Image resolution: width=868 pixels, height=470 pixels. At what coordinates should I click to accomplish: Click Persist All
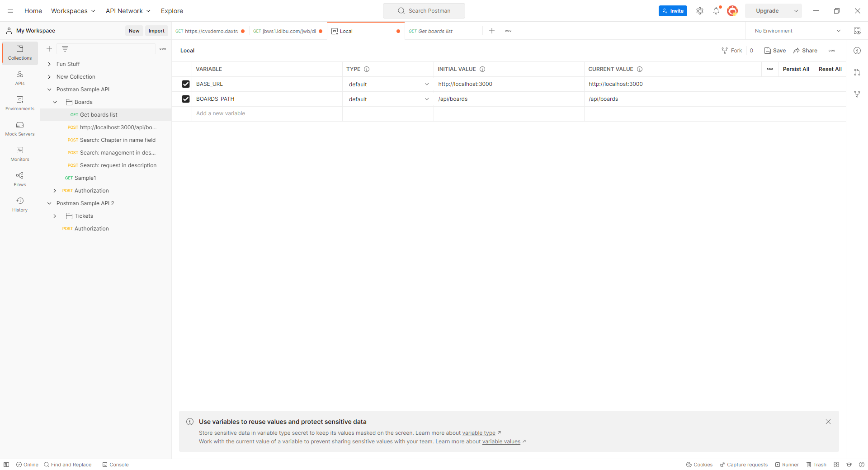(796, 69)
